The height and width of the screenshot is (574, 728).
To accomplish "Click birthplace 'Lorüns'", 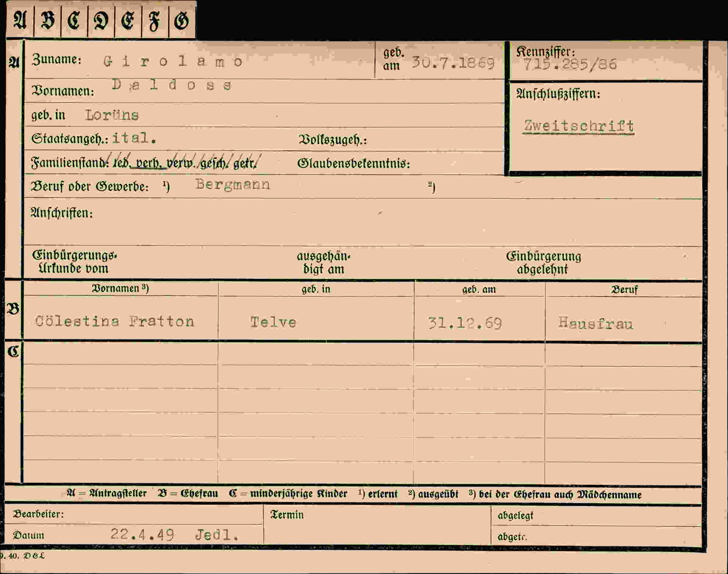I will point(112,115).
